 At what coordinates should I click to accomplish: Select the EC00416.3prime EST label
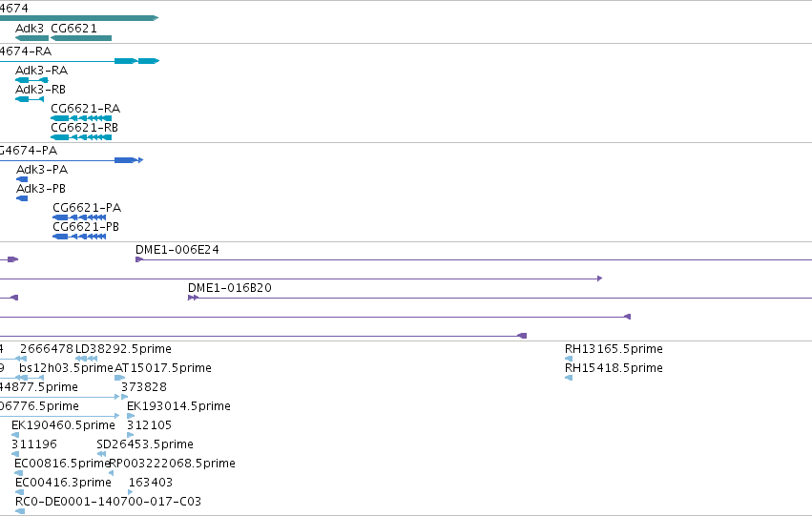coord(63,483)
